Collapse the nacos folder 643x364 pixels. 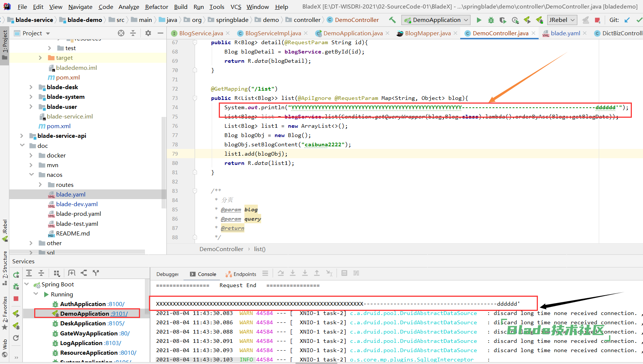pyautogui.click(x=31, y=175)
